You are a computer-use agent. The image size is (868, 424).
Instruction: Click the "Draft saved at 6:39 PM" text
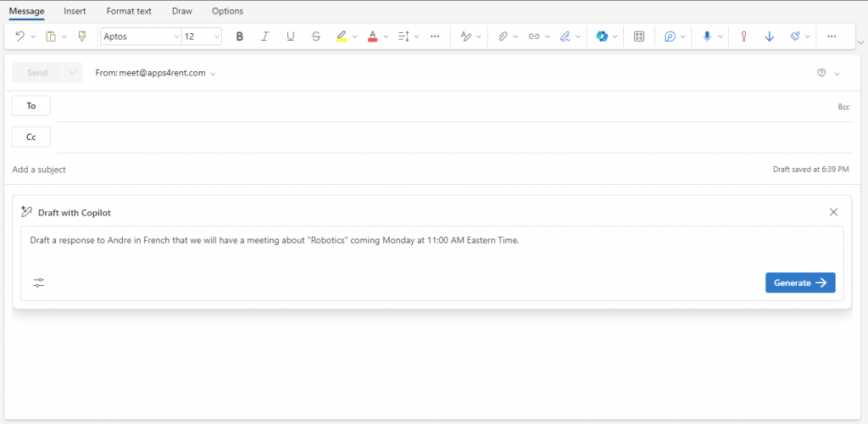(810, 170)
